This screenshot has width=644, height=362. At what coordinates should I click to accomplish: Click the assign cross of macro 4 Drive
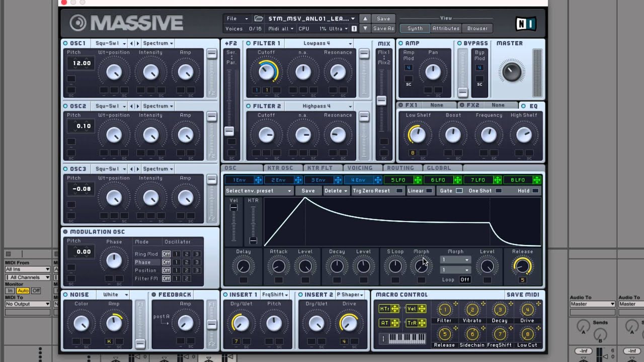[x=539, y=304]
